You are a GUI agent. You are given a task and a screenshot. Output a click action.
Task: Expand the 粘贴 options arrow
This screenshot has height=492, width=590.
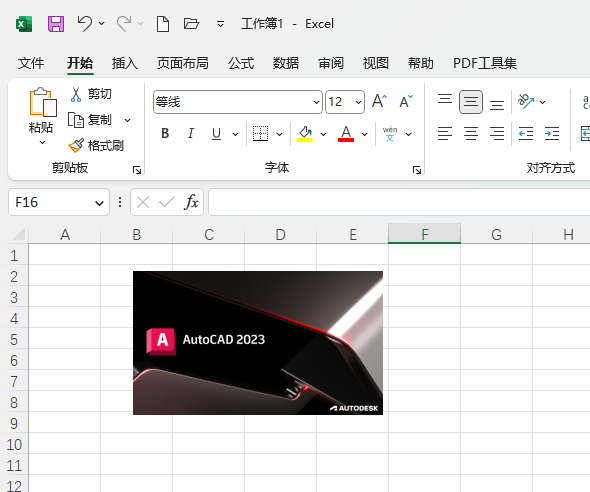(x=43, y=143)
